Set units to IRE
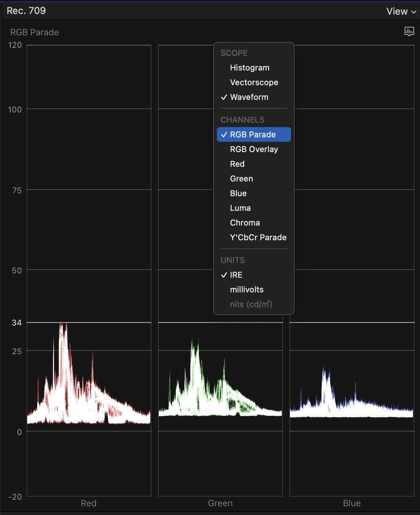420x515 pixels. 254,275
